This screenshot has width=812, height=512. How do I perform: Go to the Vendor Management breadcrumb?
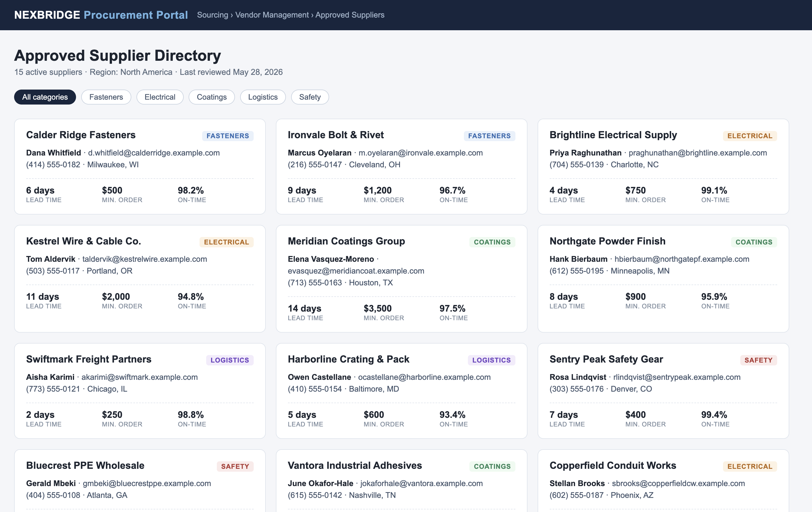pyautogui.click(x=272, y=15)
